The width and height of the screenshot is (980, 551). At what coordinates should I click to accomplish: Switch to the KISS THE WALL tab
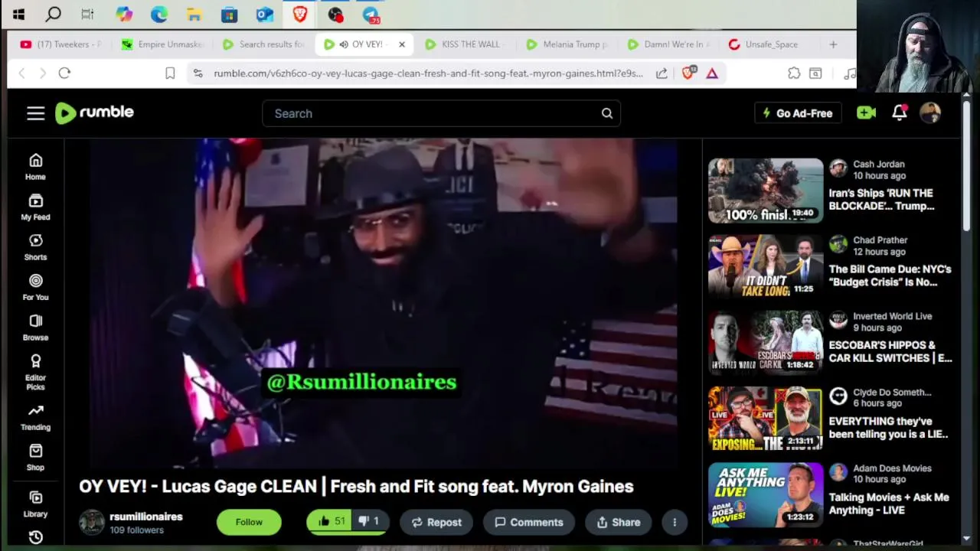tap(466, 44)
